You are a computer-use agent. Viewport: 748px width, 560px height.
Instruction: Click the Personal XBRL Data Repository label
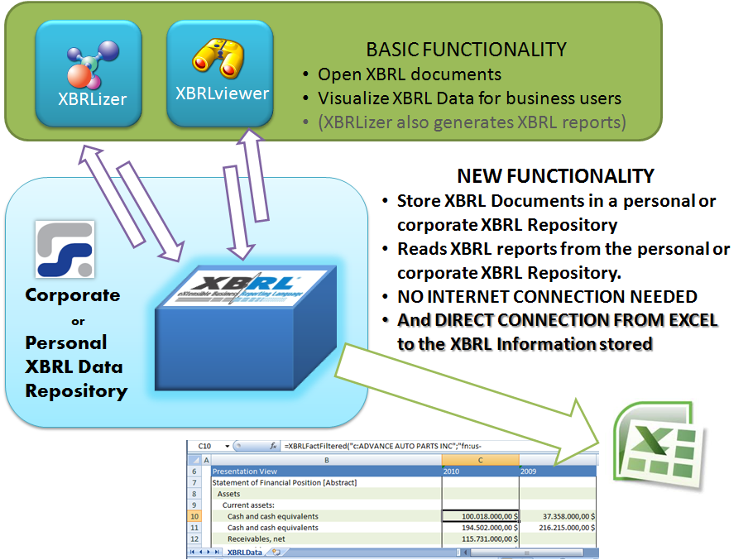(x=76, y=366)
